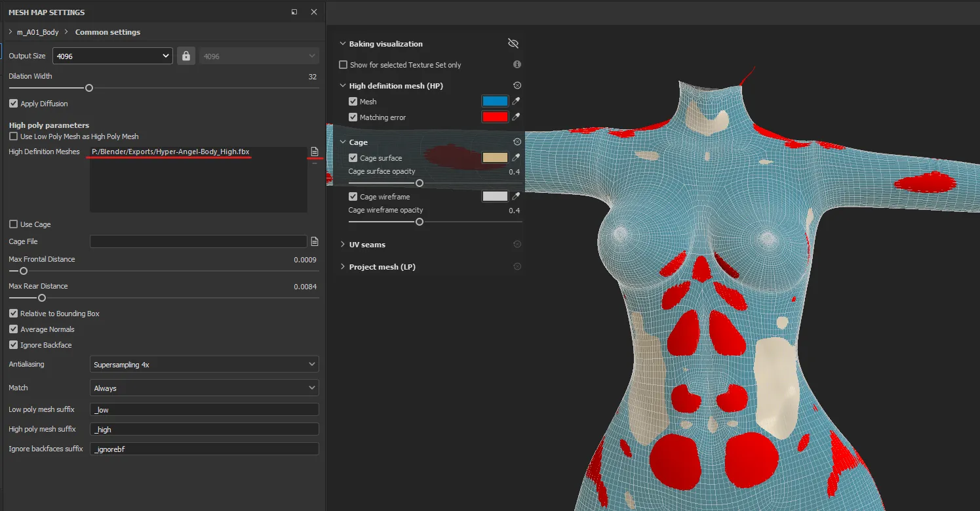Click the eyedropper next to Mesh color

pos(517,101)
